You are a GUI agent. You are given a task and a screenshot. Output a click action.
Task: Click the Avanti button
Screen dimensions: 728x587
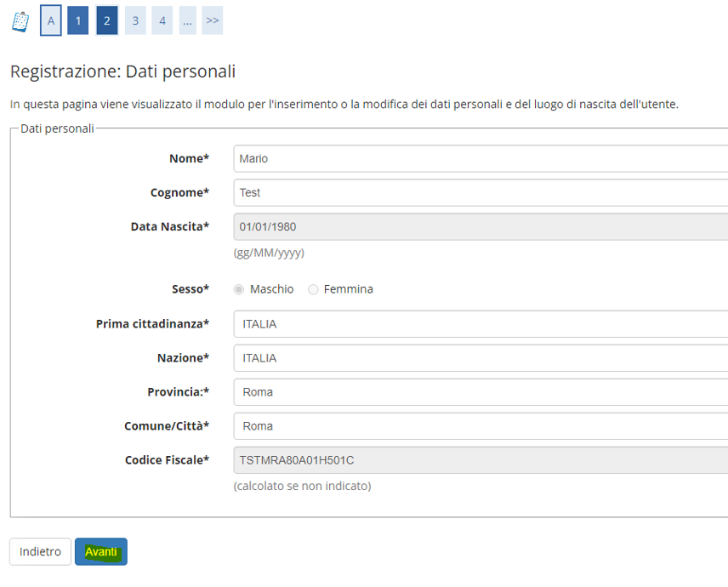pyautogui.click(x=101, y=552)
